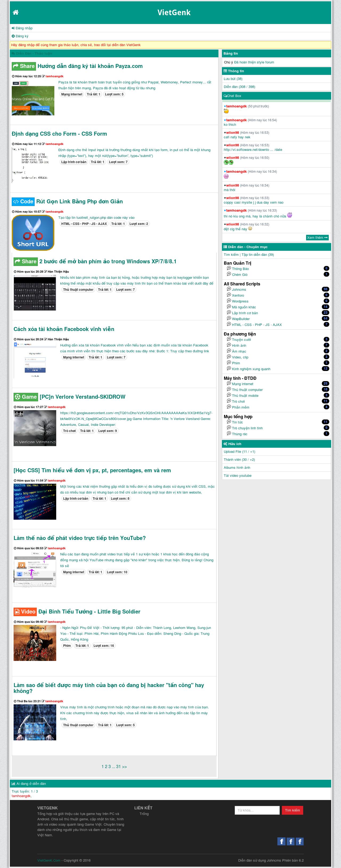Open the Wordpress forum category
Viewport: 341px width, 868px height.
click(x=240, y=301)
